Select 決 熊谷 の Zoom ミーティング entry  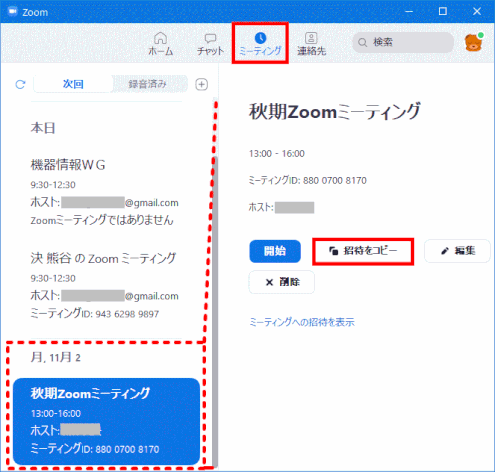[105, 285]
